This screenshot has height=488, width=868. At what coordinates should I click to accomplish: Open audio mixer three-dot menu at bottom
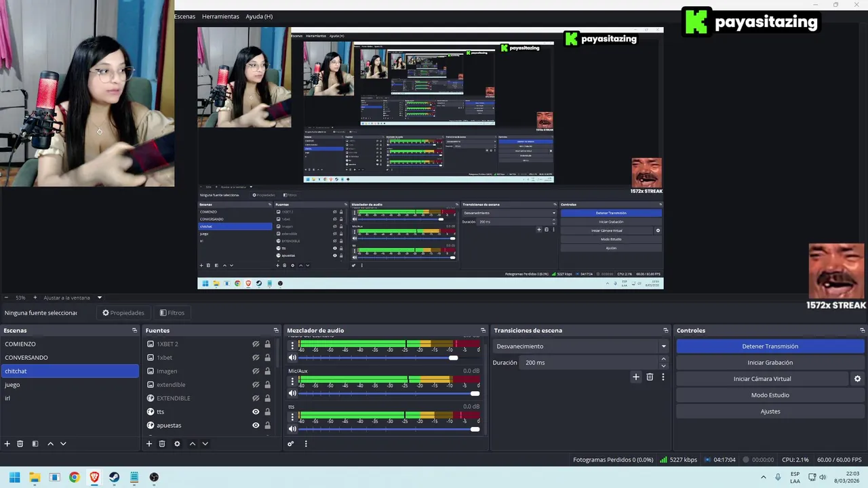coord(306,444)
